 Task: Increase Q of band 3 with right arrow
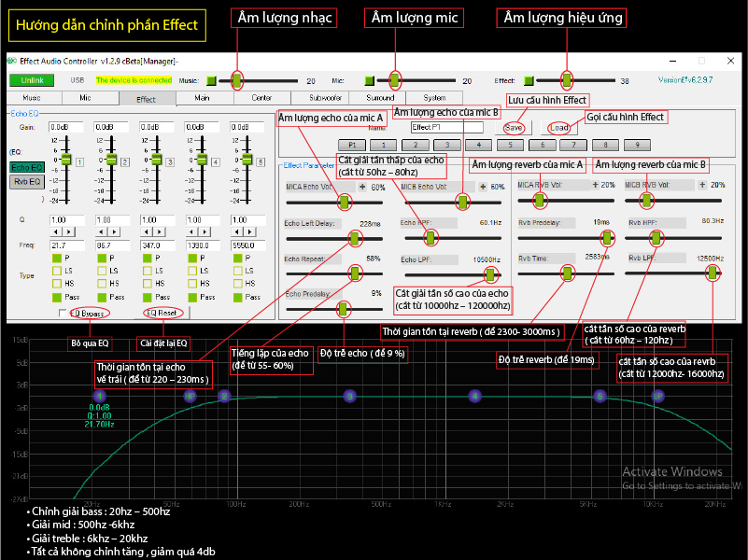pos(160,231)
